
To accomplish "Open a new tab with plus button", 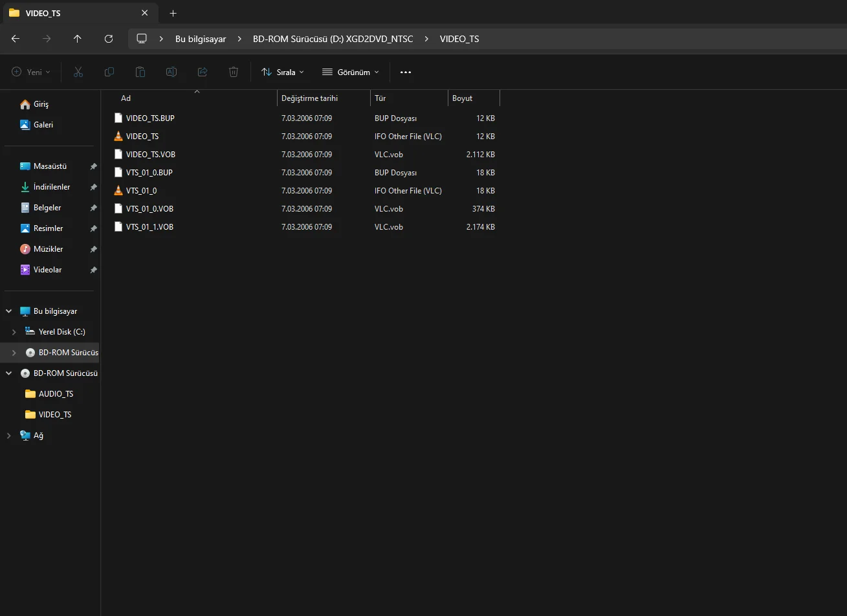I will (173, 13).
